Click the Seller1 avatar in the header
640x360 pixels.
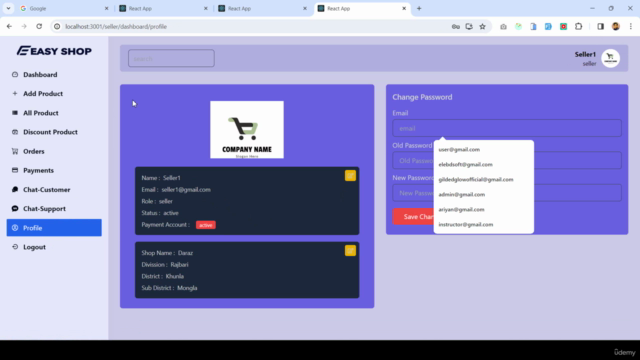(x=611, y=58)
